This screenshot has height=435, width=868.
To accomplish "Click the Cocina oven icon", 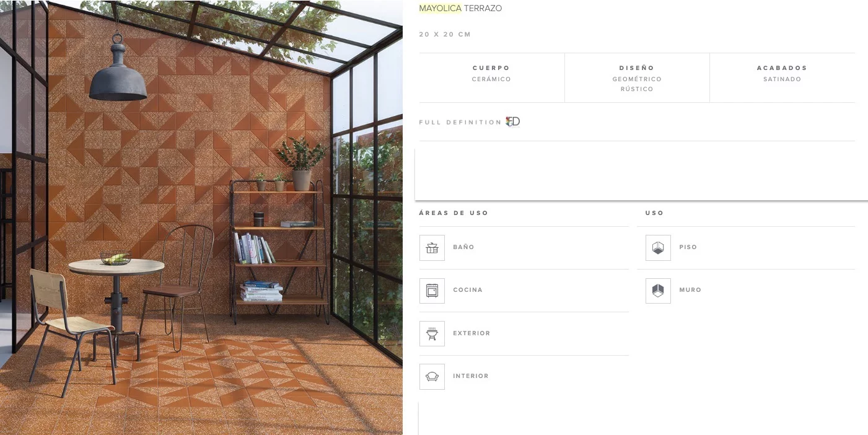I will pos(432,290).
